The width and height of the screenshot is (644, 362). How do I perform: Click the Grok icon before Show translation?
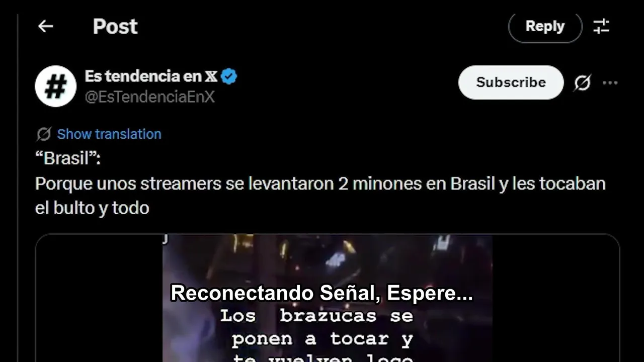pos(44,134)
